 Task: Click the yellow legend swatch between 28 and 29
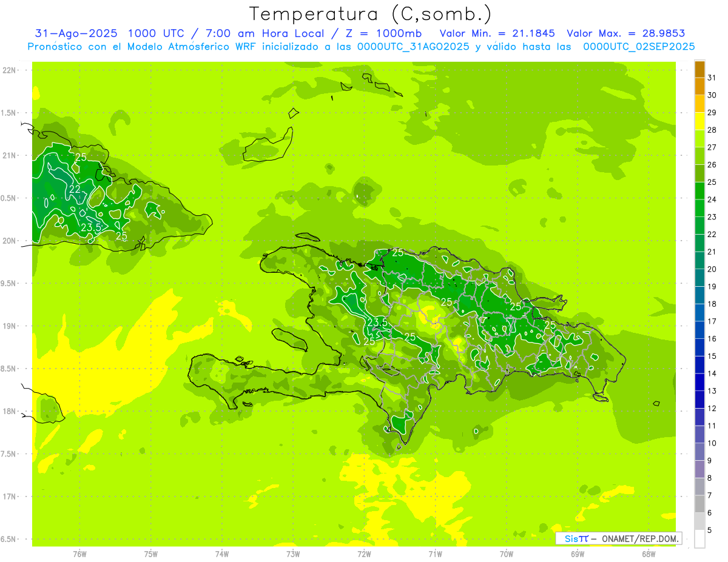coord(699,121)
